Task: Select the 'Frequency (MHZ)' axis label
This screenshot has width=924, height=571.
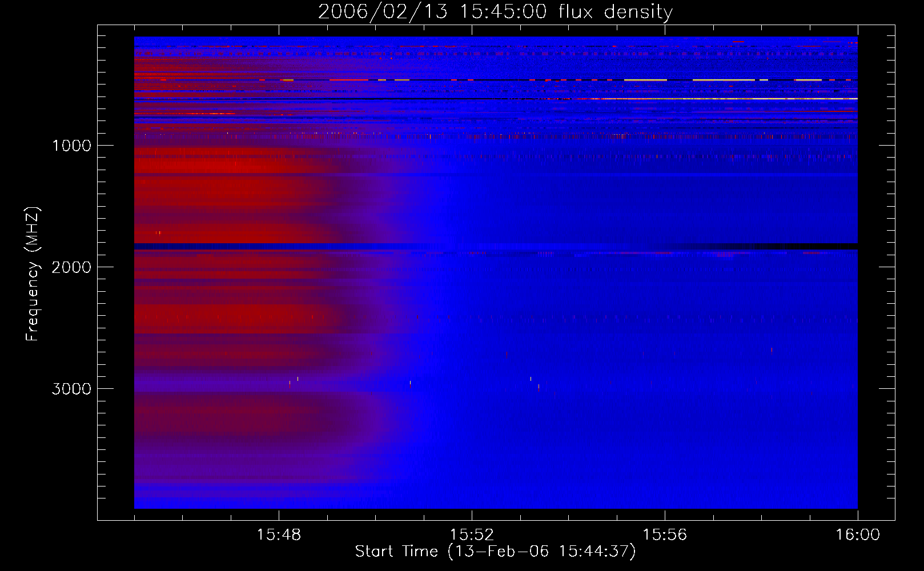Action: pyautogui.click(x=33, y=274)
